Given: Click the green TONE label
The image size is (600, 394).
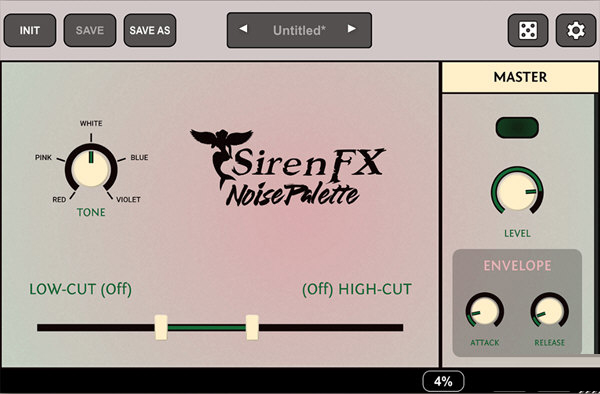Looking at the screenshot, I should coord(91,212).
